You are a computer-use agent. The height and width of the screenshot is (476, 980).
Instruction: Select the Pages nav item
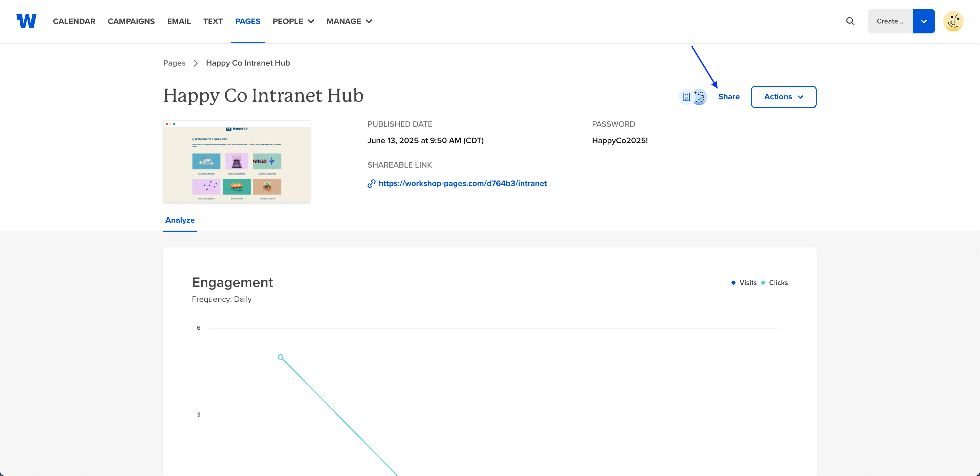point(248,21)
